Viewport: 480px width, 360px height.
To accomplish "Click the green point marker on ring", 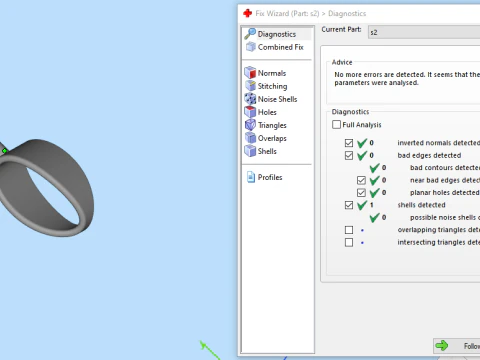I will pyautogui.click(x=5, y=151).
